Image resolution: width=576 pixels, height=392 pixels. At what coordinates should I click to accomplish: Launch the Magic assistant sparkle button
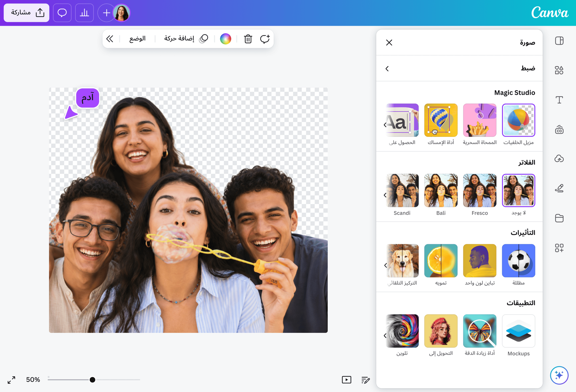coord(559,375)
